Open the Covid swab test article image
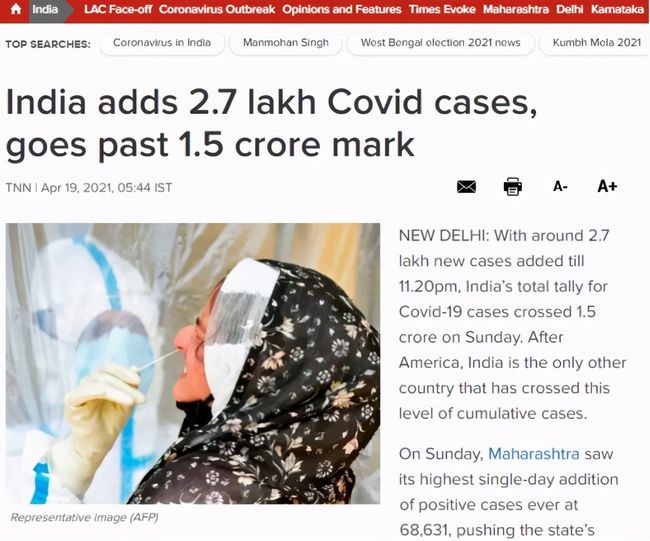Viewport: 650px width, 541px height. (193, 364)
